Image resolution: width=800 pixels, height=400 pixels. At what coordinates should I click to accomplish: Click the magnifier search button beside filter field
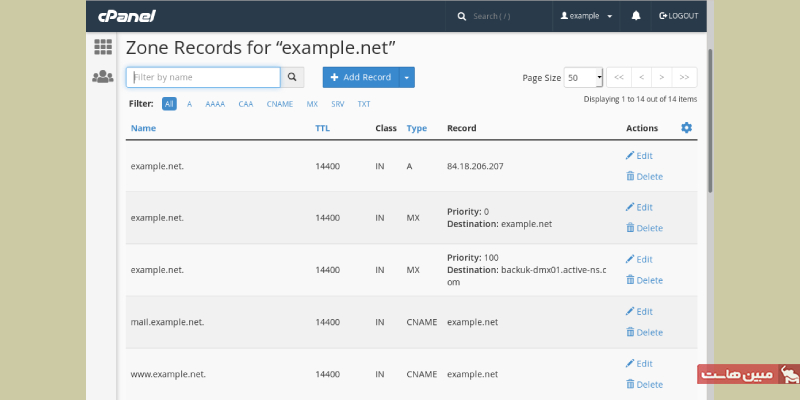pyautogui.click(x=293, y=77)
